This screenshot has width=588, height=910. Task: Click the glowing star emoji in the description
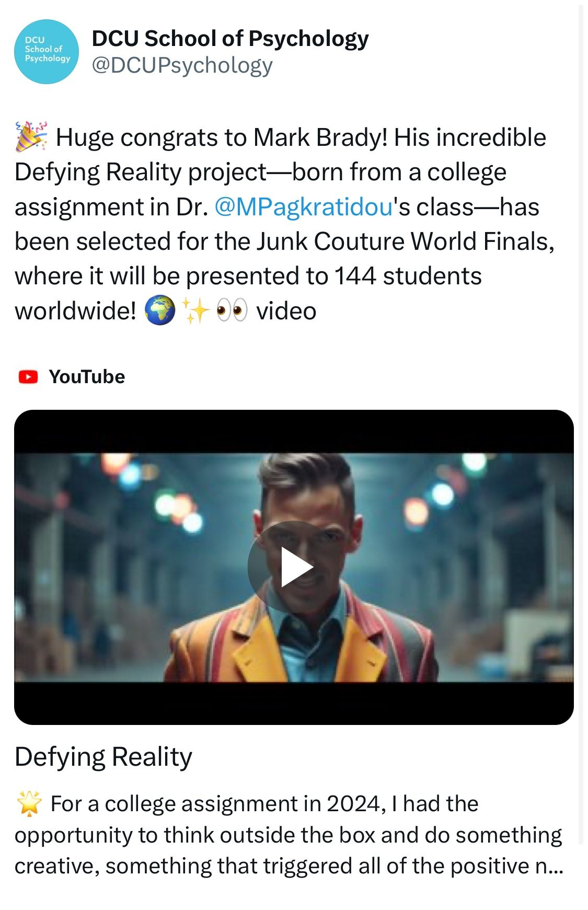point(29,804)
